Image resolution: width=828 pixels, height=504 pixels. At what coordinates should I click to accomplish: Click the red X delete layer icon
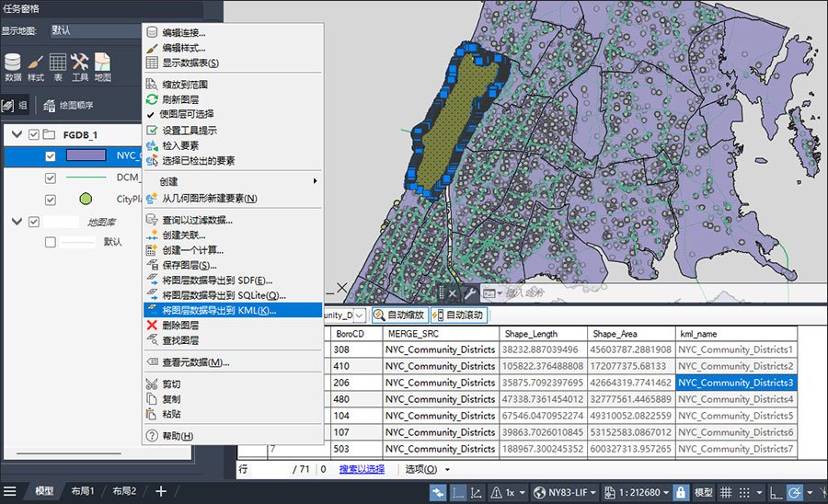pos(152,325)
